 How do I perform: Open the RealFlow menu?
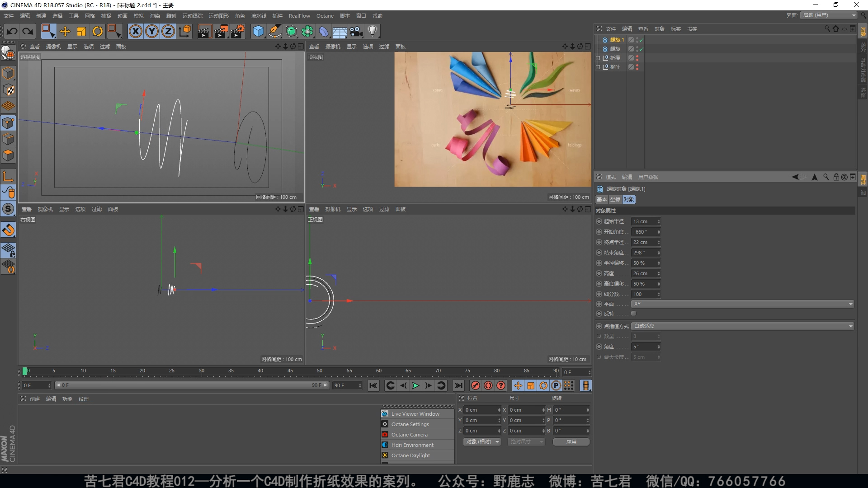(x=299, y=16)
